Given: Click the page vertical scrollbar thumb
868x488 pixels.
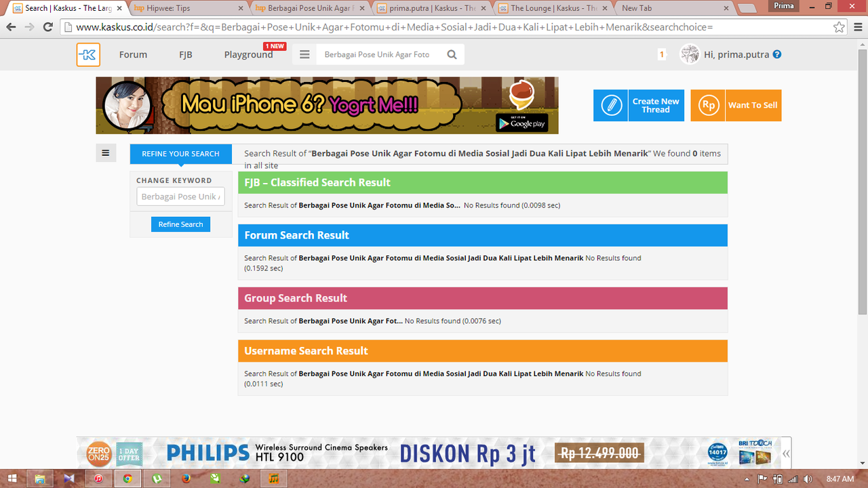Looking at the screenshot, I should (863, 182).
